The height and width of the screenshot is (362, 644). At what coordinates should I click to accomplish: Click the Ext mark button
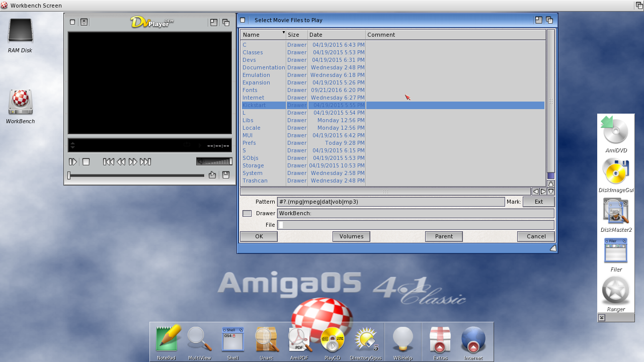[539, 202]
